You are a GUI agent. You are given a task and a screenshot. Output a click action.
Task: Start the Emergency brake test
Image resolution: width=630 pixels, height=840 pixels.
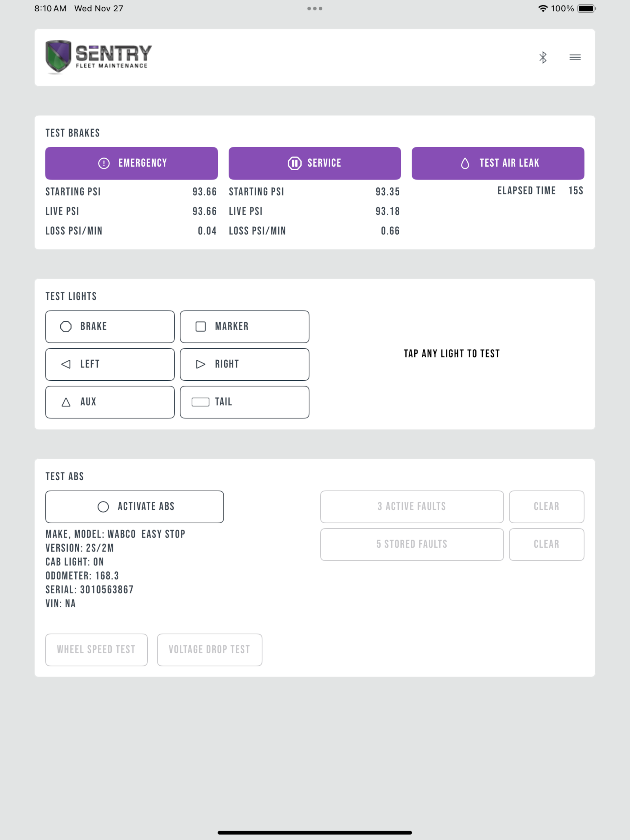[131, 163]
